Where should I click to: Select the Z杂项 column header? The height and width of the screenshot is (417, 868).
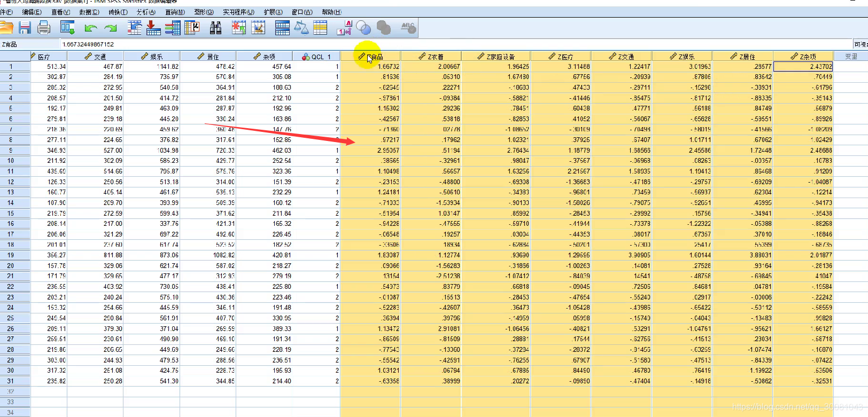click(x=803, y=56)
